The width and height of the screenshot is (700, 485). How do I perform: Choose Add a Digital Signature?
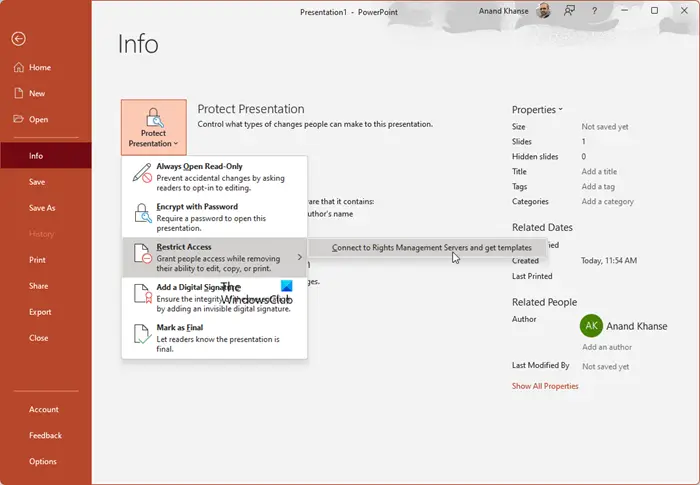(214, 297)
